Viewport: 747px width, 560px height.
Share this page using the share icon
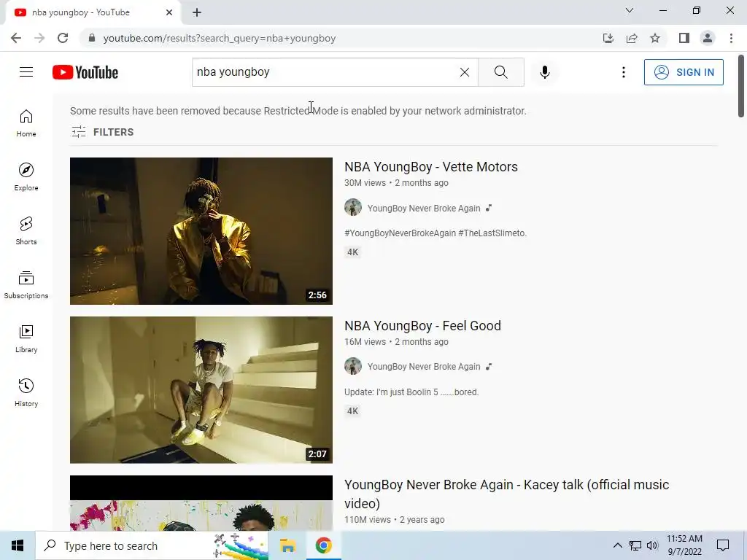[x=632, y=38]
